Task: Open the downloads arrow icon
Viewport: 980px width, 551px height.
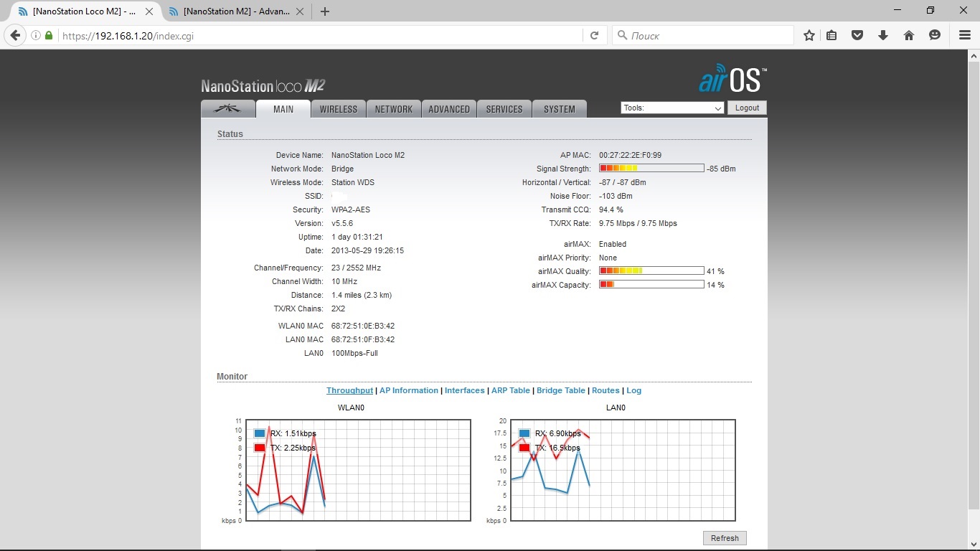Action: coord(883,35)
